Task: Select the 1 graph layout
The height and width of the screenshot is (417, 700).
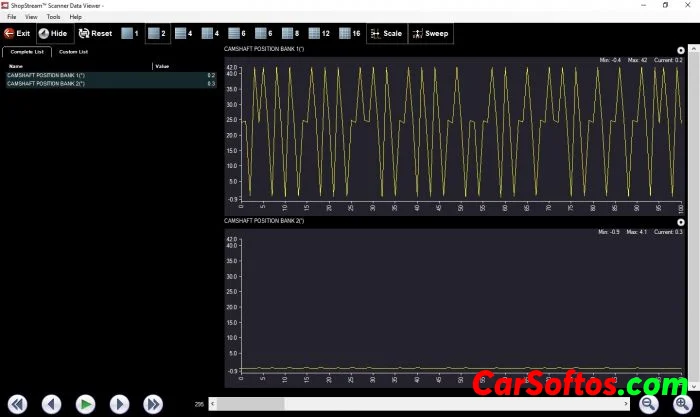Action: click(130, 33)
